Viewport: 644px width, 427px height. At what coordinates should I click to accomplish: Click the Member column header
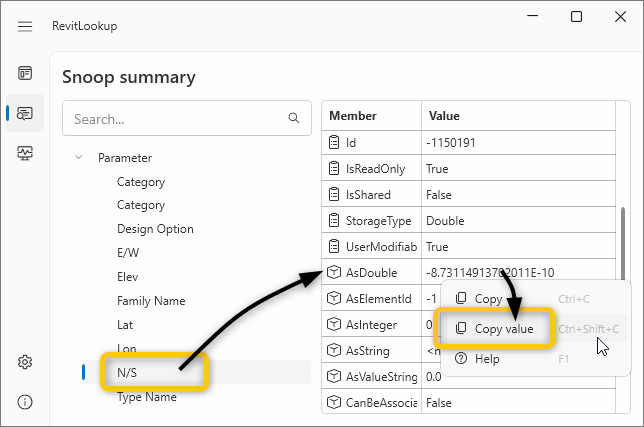(x=353, y=116)
